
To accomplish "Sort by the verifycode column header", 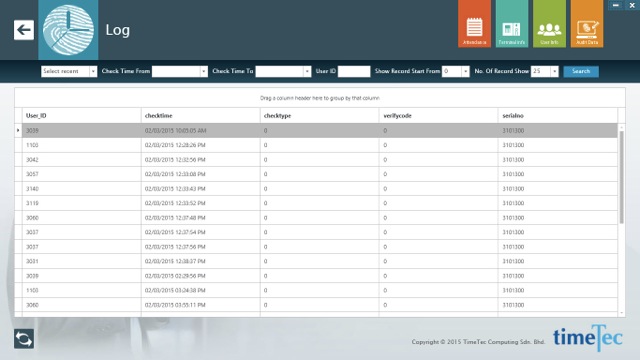I will pyautogui.click(x=438, y=116).
